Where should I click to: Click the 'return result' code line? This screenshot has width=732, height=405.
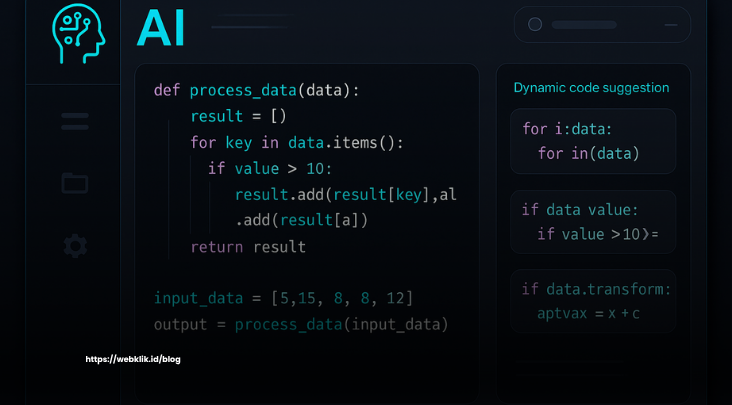pos(248,247)
